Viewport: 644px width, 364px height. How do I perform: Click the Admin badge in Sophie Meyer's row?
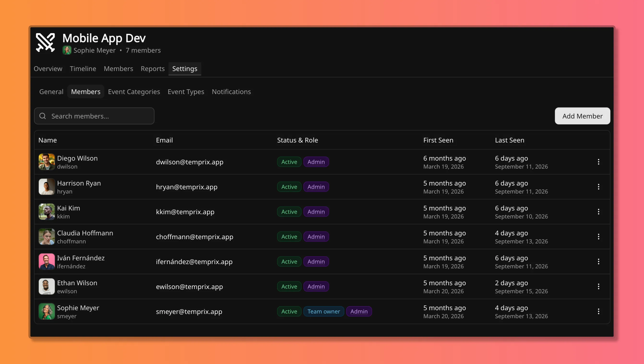point(359,311)
